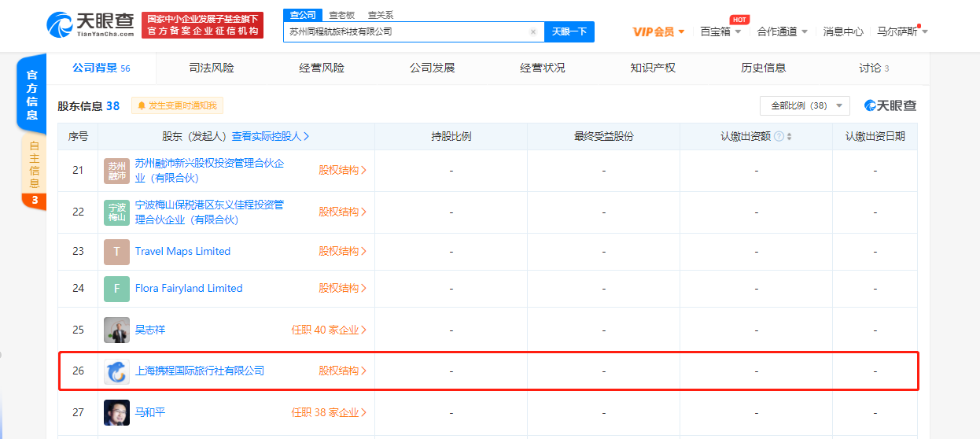Select the 查公司 search tab
This screenshot has width=980, height=439.
pos(303,15)
